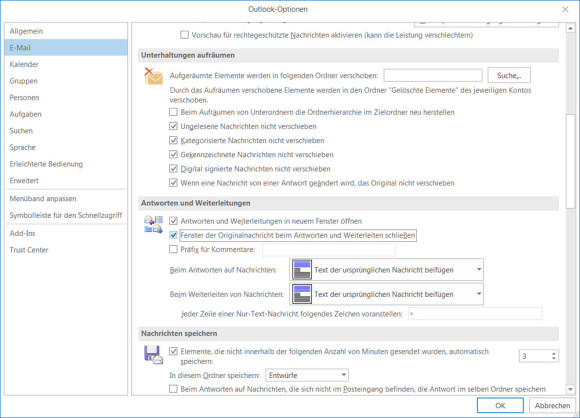Screen dimensions: 580x418
Task: Click the scrollbar down arrow
Action: pyautogui.click(x=570, y=389)
